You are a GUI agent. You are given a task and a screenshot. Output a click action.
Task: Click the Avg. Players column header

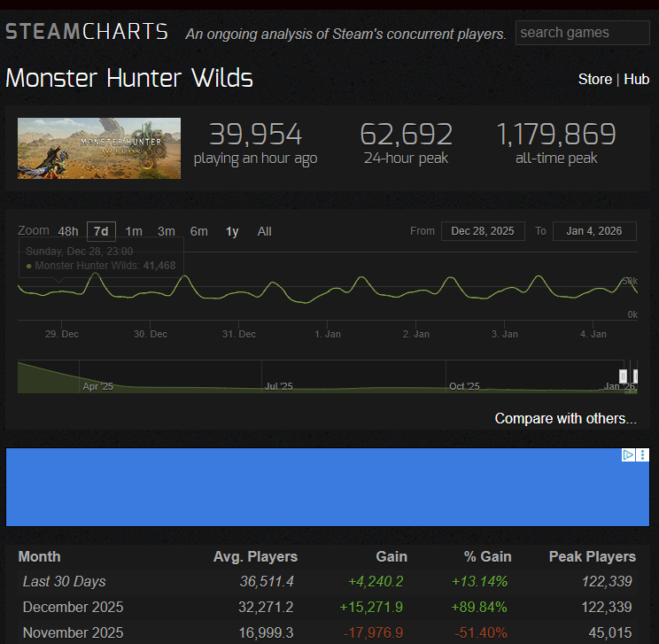[x=255, y=556]
